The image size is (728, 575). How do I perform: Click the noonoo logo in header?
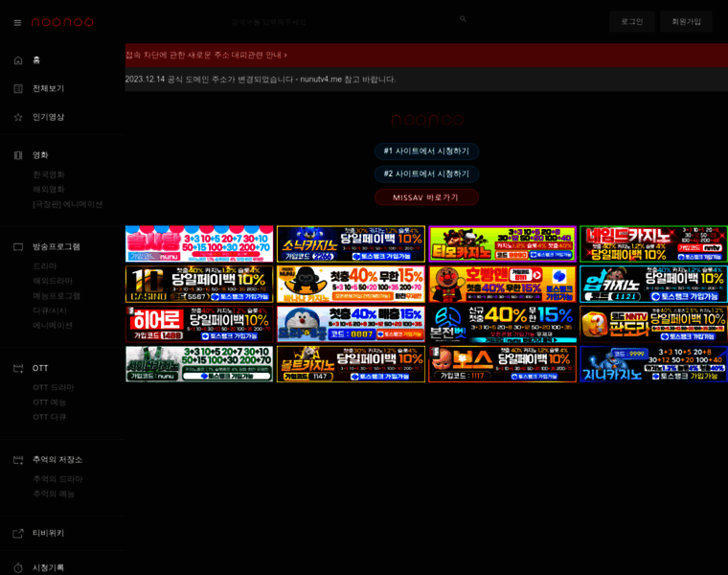62,22
